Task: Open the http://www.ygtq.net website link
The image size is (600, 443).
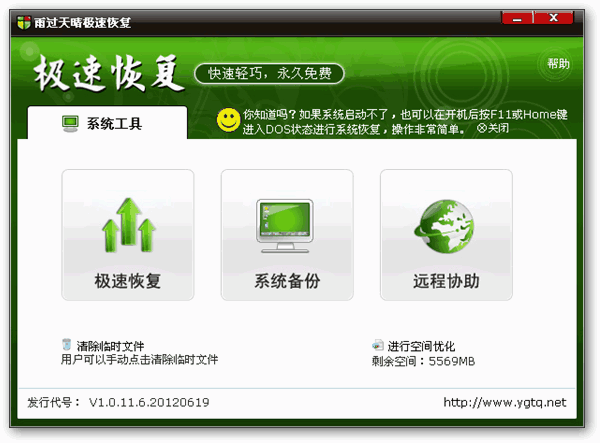Action: 505,402
